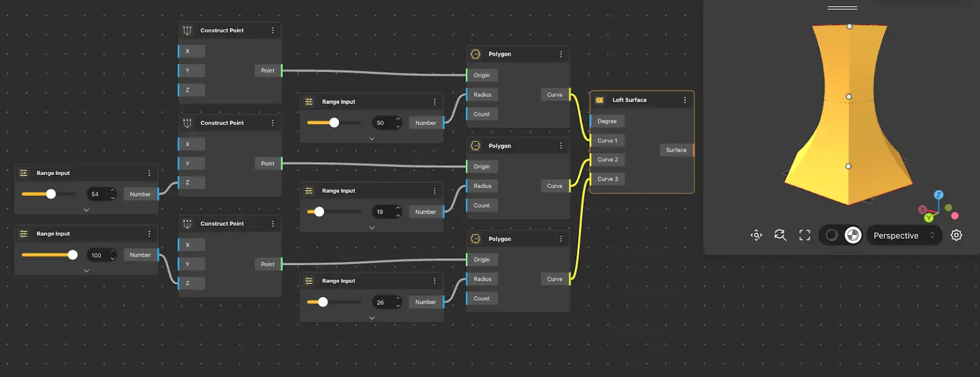The height and width of the screenshot is (377, 980).
Task: Click the Degree input on Loft Surface
Action: [x=607, y=121]
